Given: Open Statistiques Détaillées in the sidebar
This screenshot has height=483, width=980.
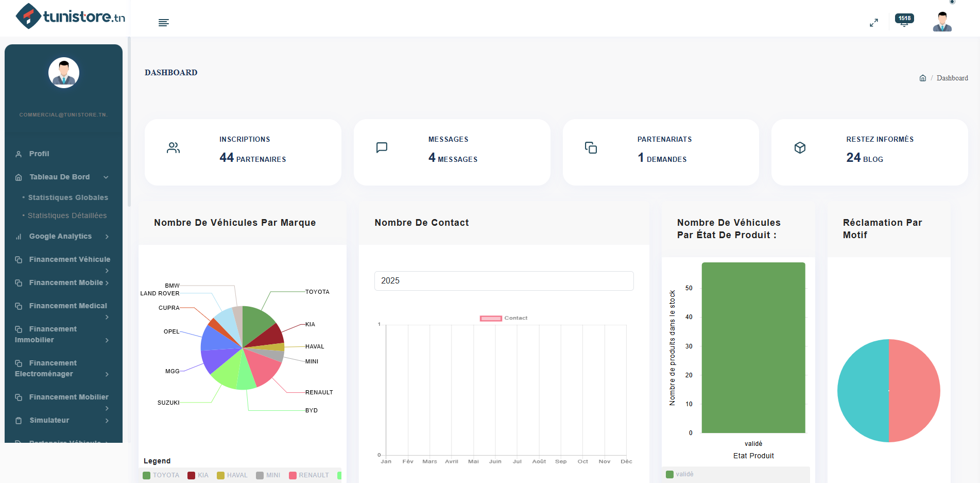Looking at the screenshot, I should (x=68, y=215).
